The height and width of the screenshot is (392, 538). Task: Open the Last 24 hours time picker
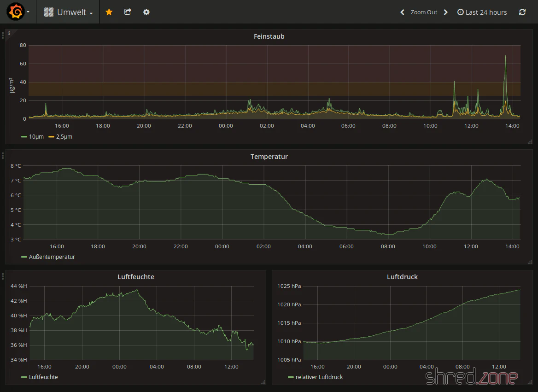coord(482,12)
